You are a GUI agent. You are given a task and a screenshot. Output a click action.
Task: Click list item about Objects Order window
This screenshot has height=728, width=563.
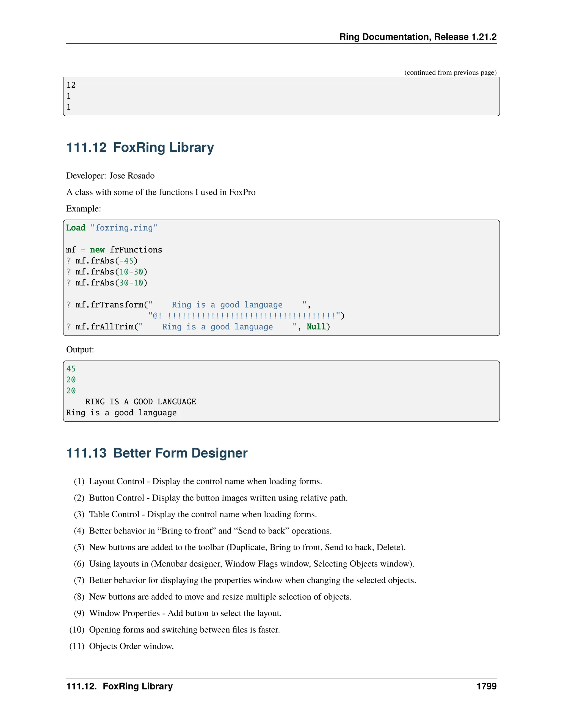pos(131,646)
